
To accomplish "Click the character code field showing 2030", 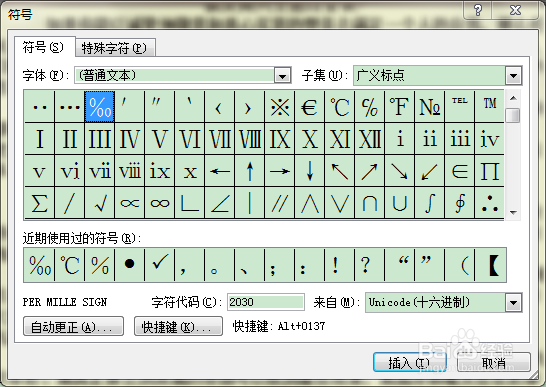I will [x=266, y=302].
